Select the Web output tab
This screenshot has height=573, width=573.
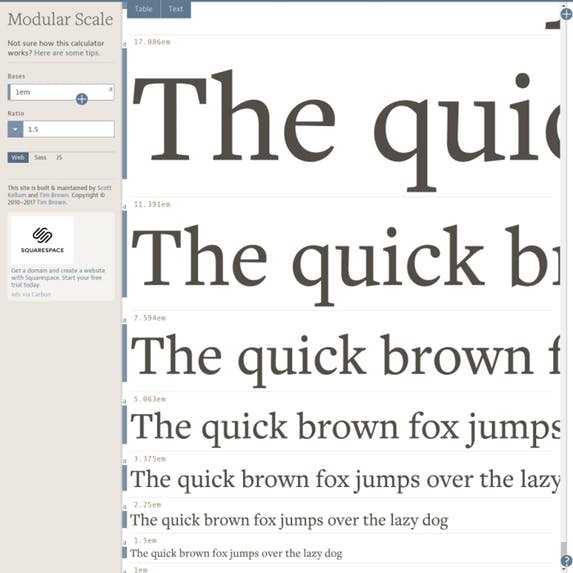(x=18, y=158)
